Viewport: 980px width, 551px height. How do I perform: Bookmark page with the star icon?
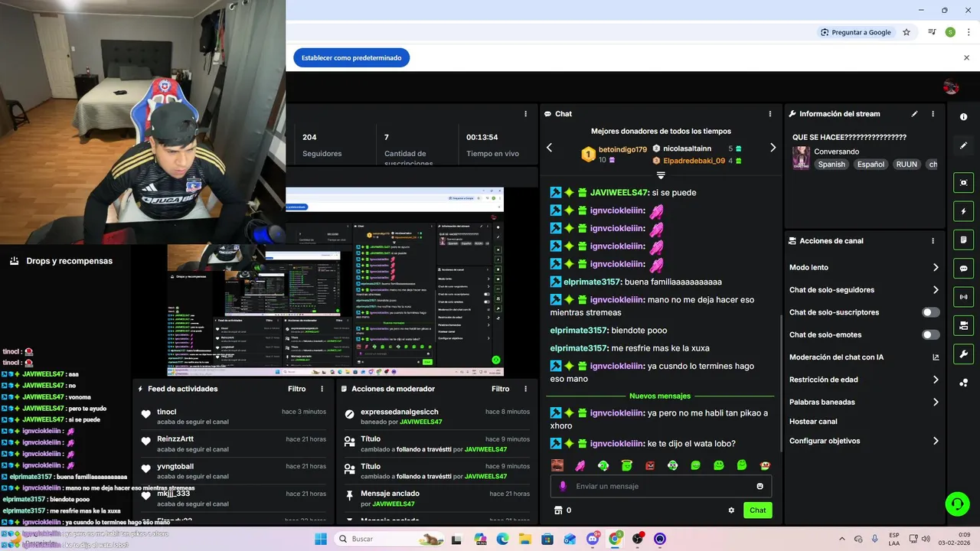pyautogui.click(x=906, y=32)
